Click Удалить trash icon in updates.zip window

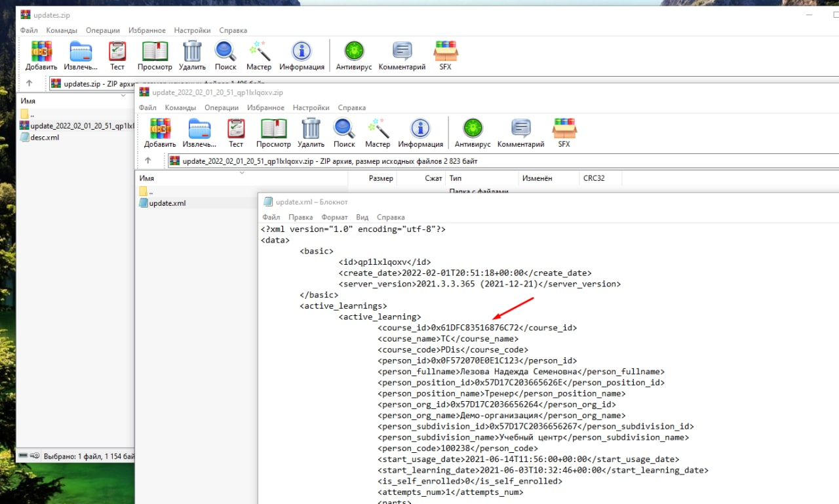point(192,50)
